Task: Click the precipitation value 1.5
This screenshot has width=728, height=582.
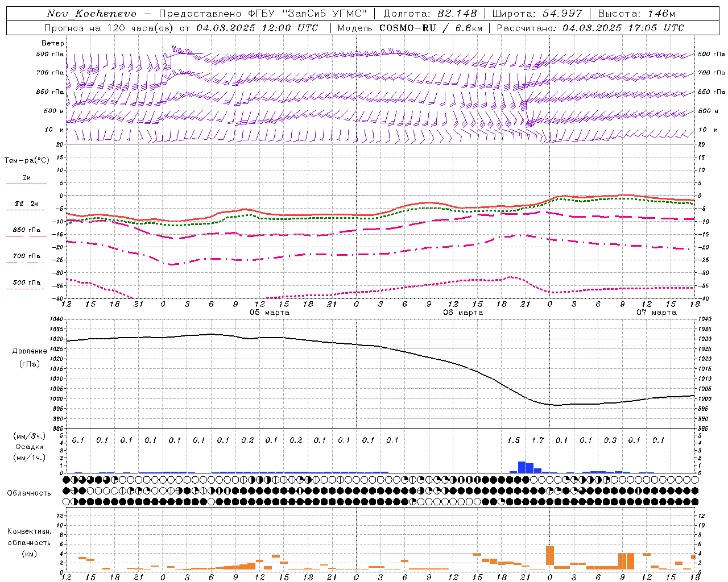Action: pos(514,440)
